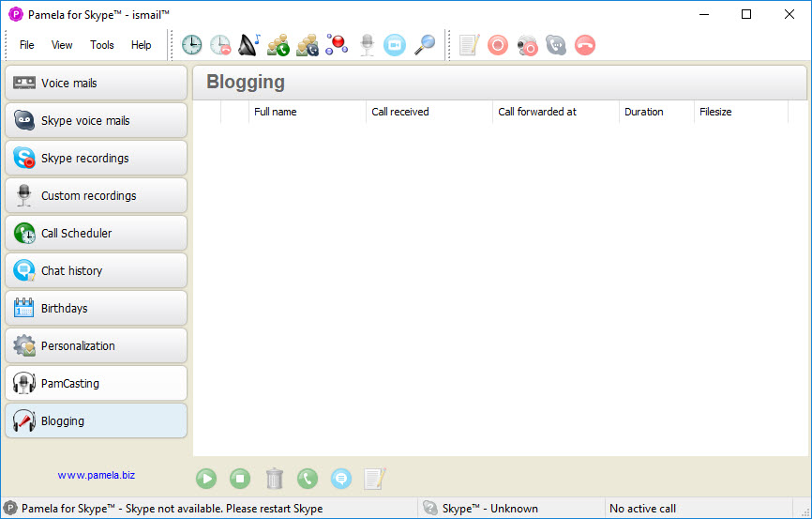Visit the www.pamela.biz link
The image size is (812, 519).
(97, 475)
